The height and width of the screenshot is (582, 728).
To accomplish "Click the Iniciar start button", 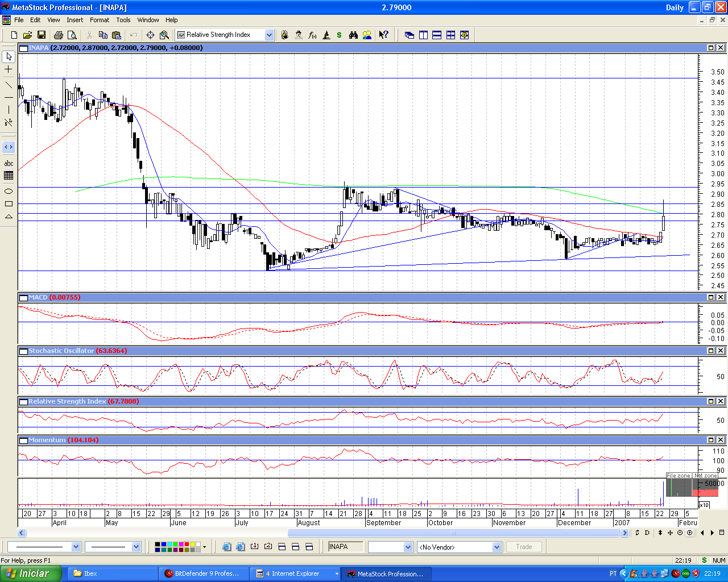I will (x=31, y=573).
